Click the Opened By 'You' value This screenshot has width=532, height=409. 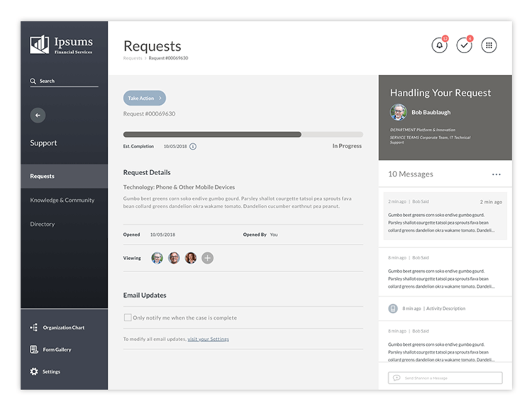[274, 235]
